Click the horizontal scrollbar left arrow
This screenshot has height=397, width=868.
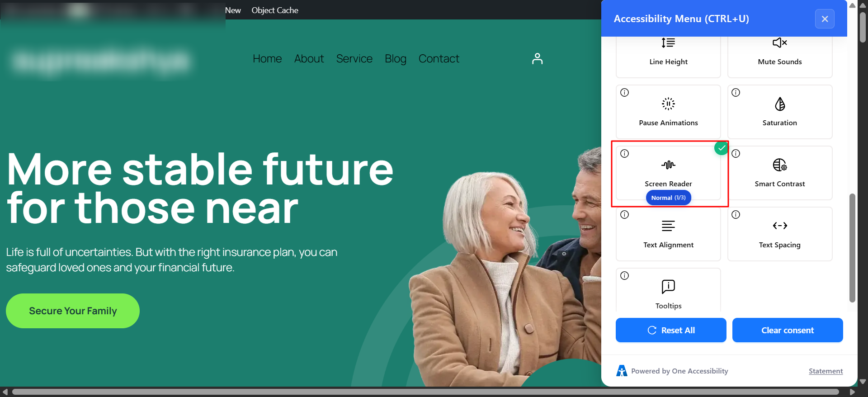pyautogui.click(x=5, y=392)
